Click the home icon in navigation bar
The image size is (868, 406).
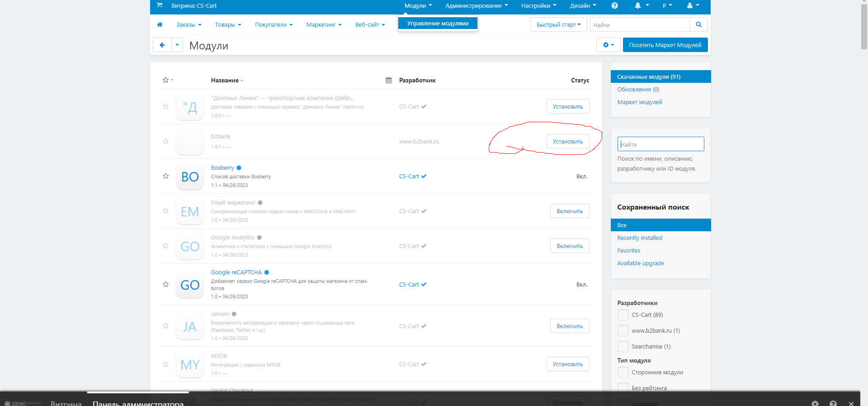[x=160, y=24]
